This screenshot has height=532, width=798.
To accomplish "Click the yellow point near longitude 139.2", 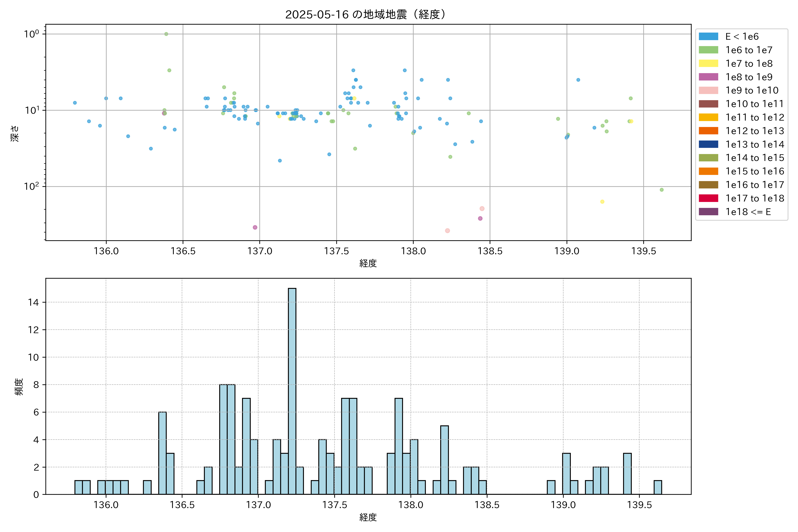I will [602, 201].
